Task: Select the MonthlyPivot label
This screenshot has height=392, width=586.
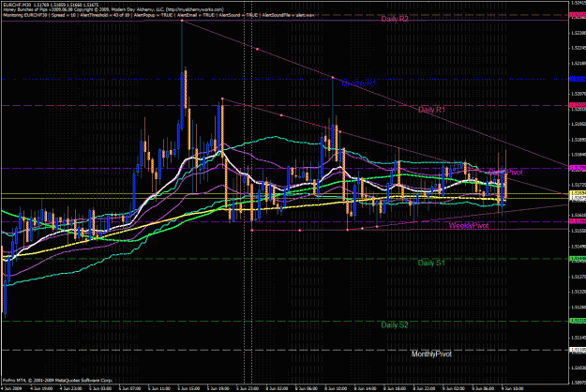Action: pos(431,354)
